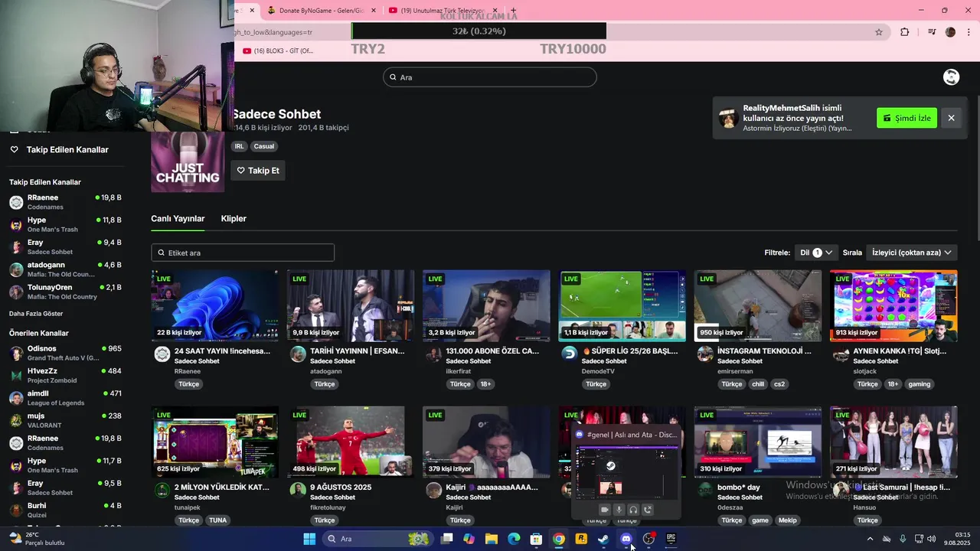Open the Steam taskbar icon
This screenshot has width=980, height=551.
coord(603,539)
